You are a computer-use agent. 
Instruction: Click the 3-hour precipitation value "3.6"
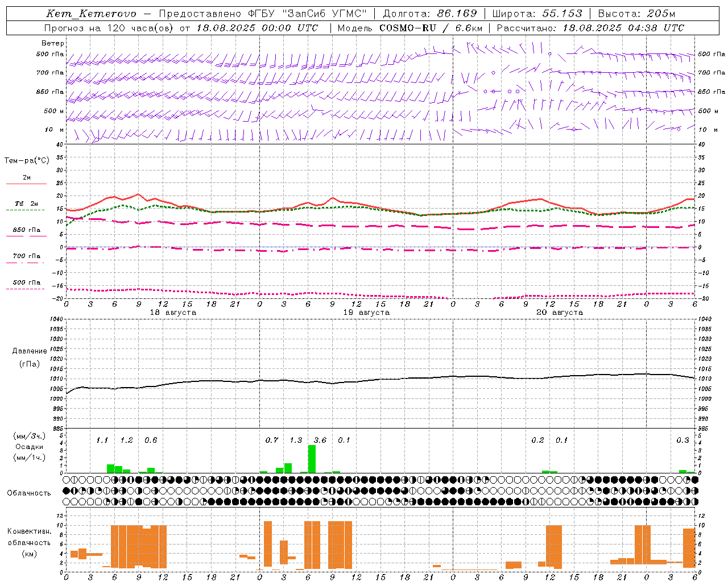point(320,440)
